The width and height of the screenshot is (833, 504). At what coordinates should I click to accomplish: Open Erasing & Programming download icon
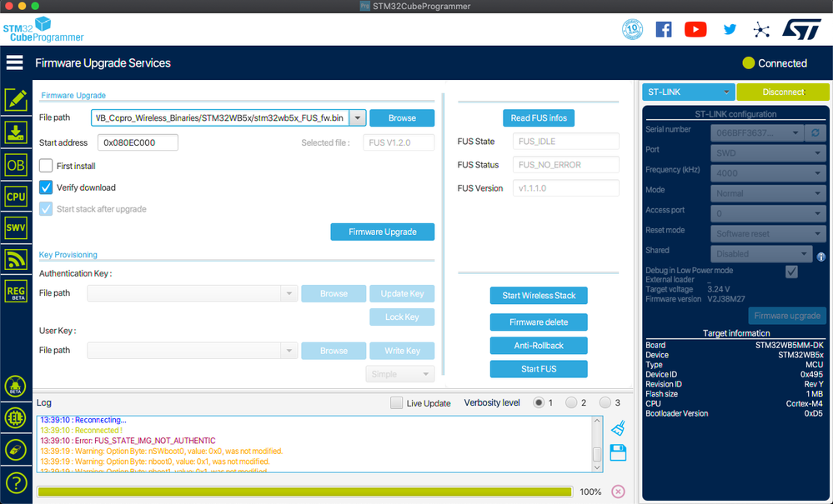click(16, 132)
